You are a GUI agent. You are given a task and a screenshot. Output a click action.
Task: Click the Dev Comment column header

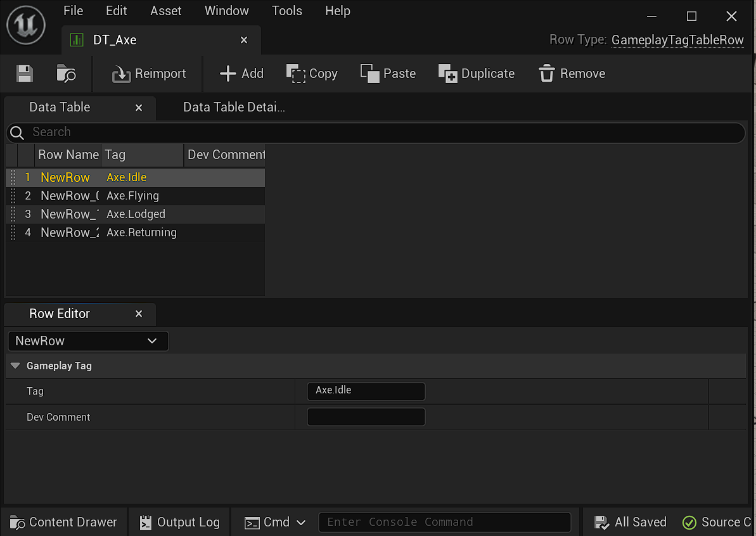point(225,155)
